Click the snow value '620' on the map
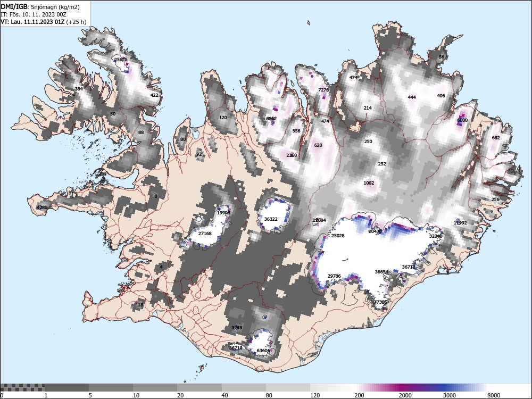The image size is (532, 399). pyautogui.click(x=318, y=145)
